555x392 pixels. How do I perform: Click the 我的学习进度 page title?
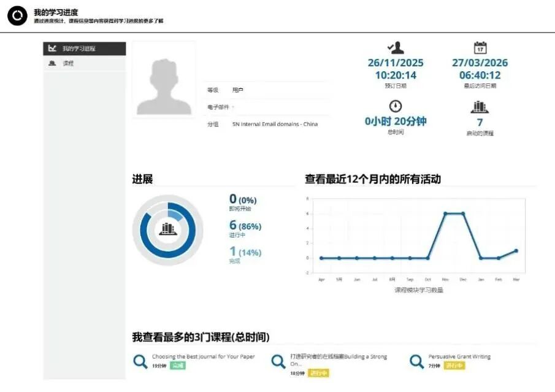coord(56,12)
